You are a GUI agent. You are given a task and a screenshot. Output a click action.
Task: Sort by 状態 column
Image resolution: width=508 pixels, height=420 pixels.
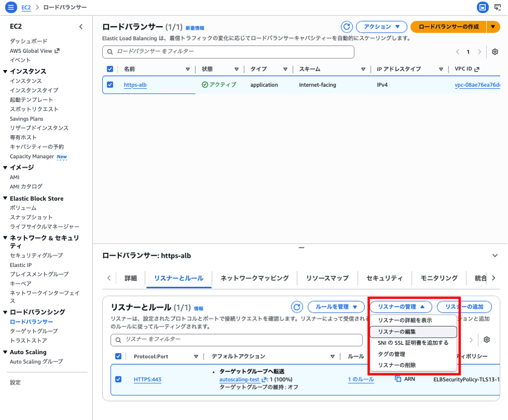click(x=236, y=69)
